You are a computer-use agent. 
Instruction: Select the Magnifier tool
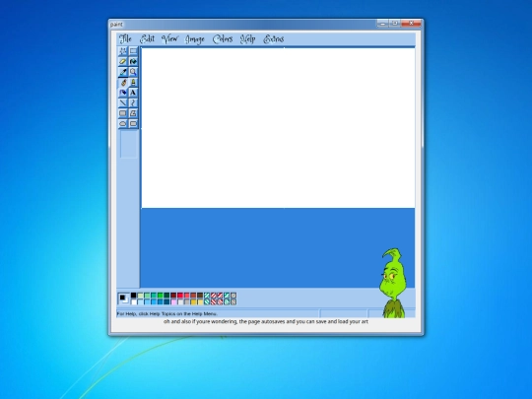133,72
